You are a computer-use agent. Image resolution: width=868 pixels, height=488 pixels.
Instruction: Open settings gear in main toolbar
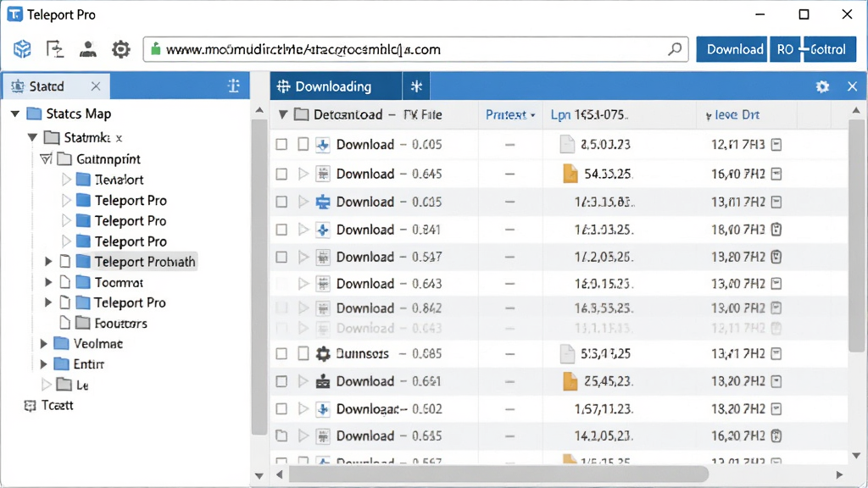pyautogui.click(x=120, y=49)
